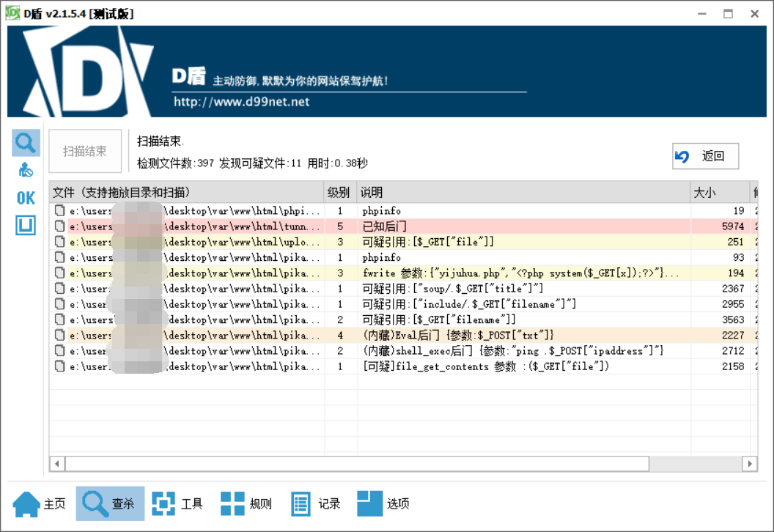Click the horizontal scrollbar thumb
The width and height of the screenshot is (774, 532).
357,464
